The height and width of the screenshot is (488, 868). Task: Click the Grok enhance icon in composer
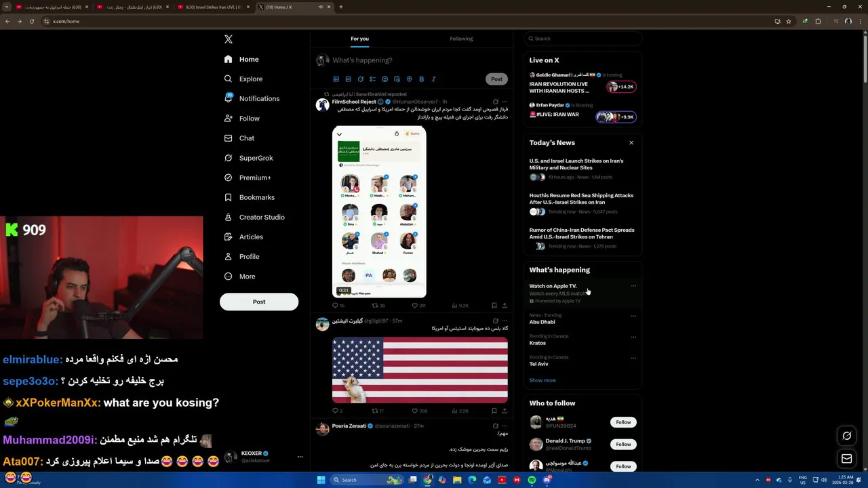pos(360,79)
